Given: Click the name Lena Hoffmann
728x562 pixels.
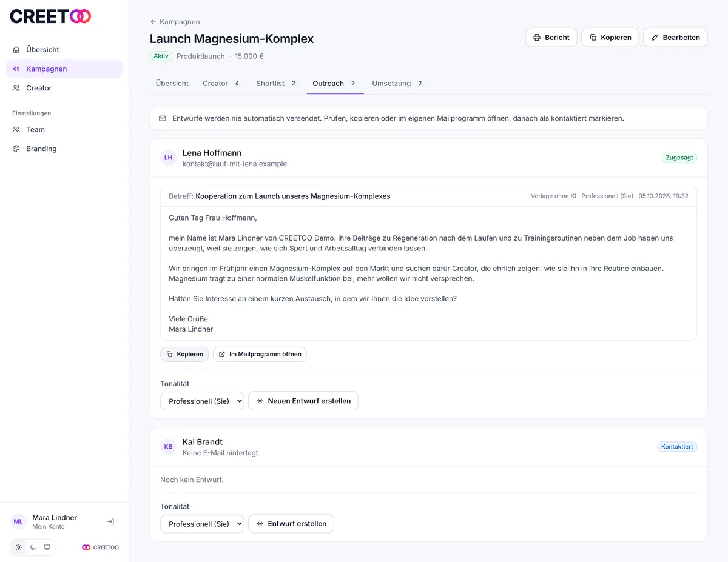Looking at the screenshot, I should (x=212, y=153).
